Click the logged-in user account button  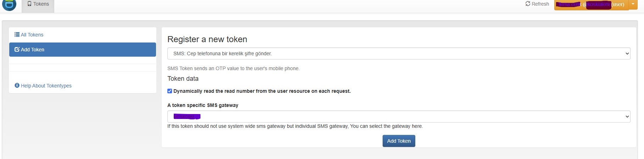click(591, 5)
